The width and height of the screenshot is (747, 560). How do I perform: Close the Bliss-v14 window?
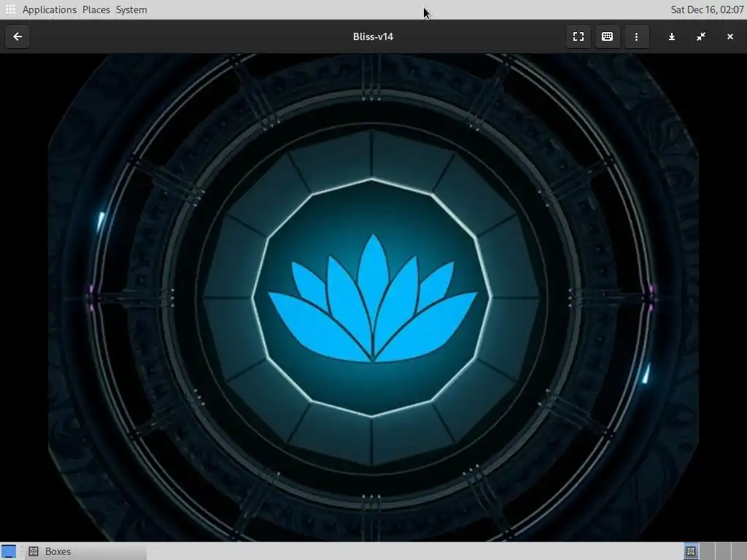[x=729, y=36]
